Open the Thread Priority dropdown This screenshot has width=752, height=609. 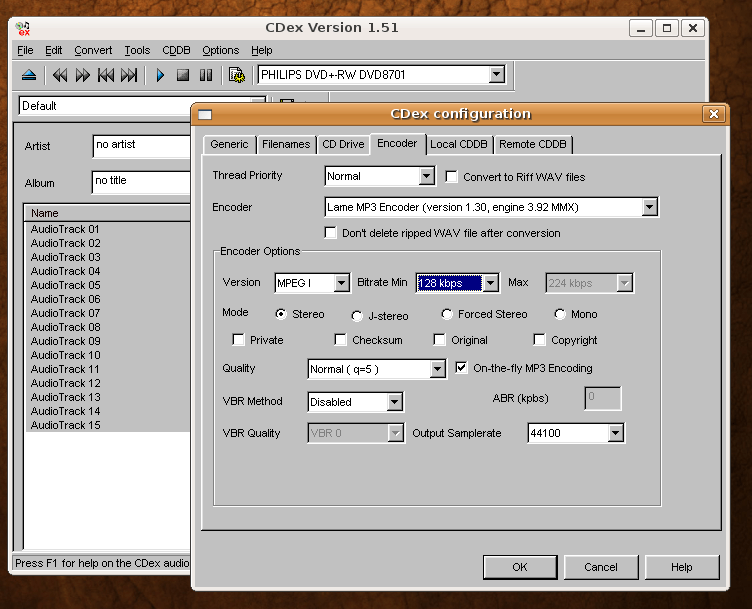pos(426,176)
